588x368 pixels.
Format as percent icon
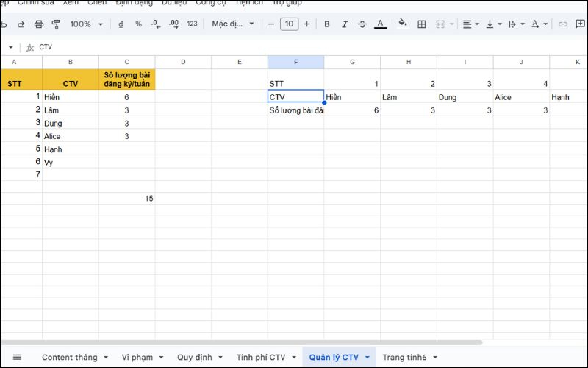[x=138, y=24]
